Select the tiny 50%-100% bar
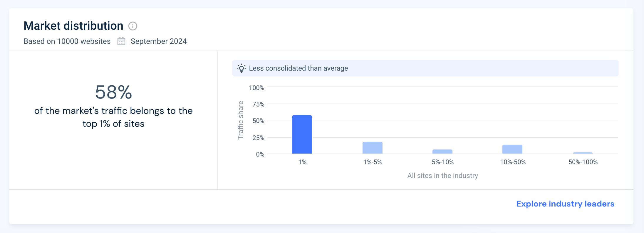 click(583, 153)
